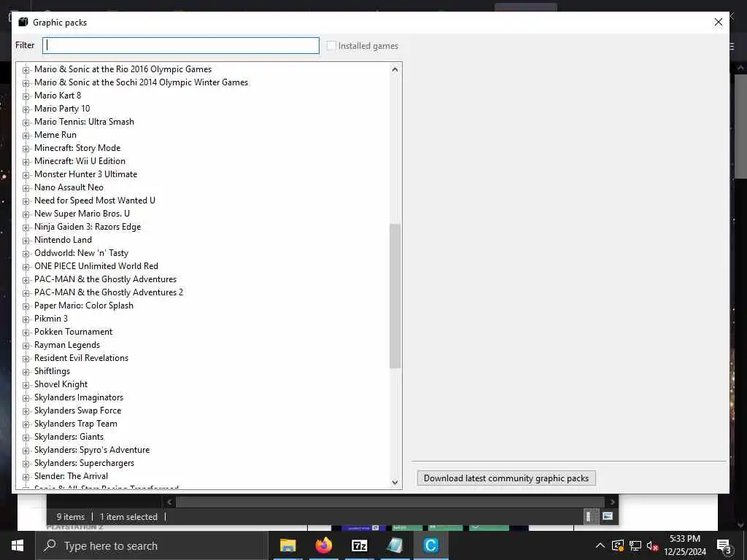Select Skylanders Imaginators entry
Viewport: 747px width, 560px height.
pyautogui.click(x=79, y=397)
